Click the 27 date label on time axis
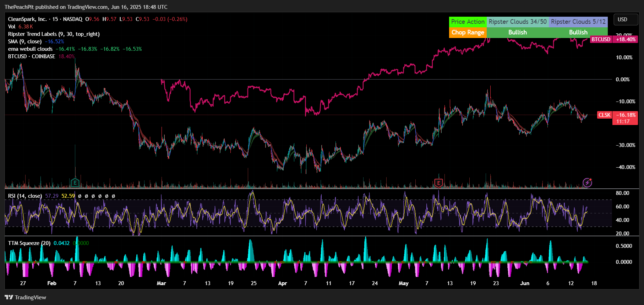The width and height of the screenshot is (644, 305). coord(23,283)
